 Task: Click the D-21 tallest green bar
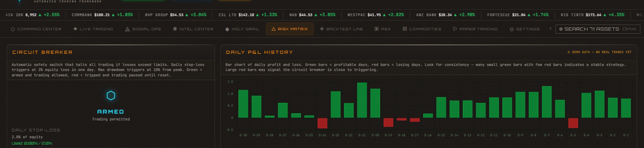(362, 100)
